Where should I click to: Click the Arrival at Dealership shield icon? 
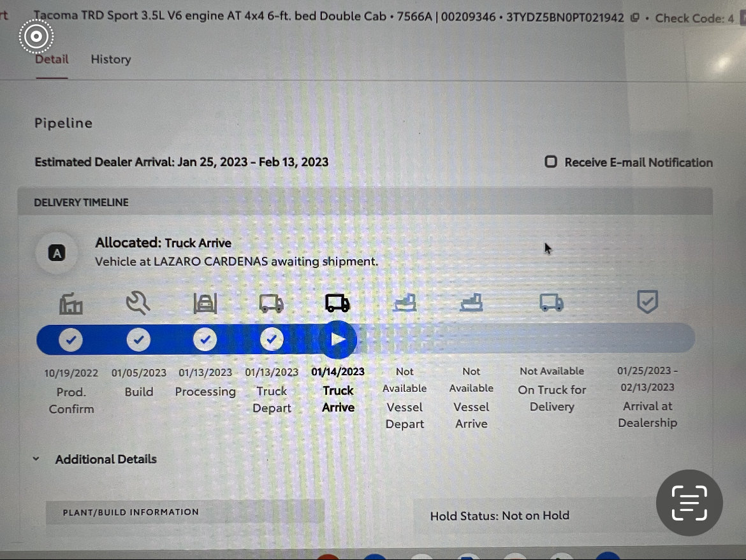pyautogui.click(x=648, y=302)
